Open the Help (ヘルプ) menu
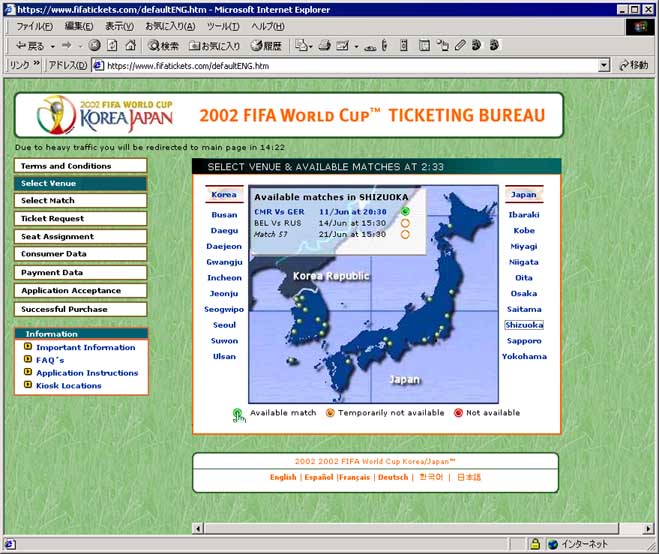 click(x=268, y=26)
